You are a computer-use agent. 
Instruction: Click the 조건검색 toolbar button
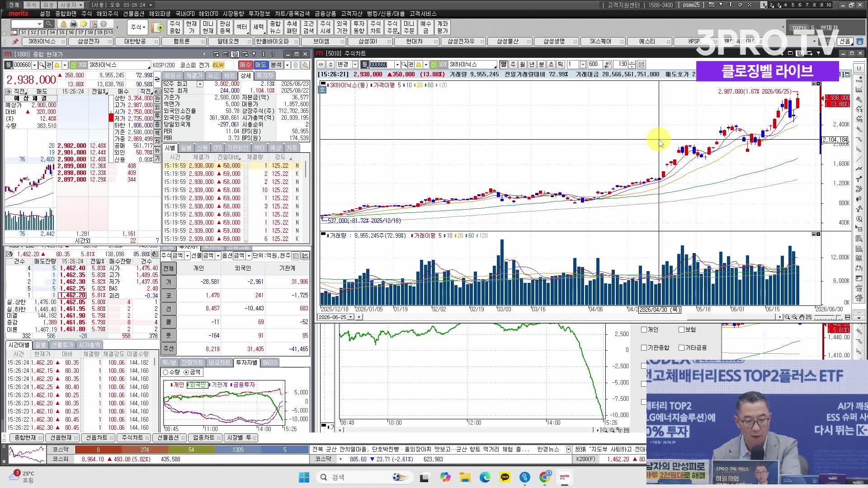(309, 27)
